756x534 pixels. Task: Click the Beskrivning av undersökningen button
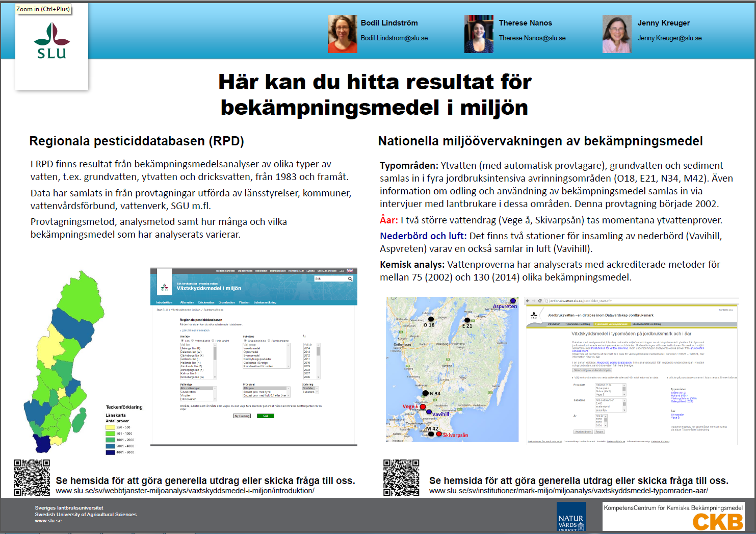click(592, 370)
